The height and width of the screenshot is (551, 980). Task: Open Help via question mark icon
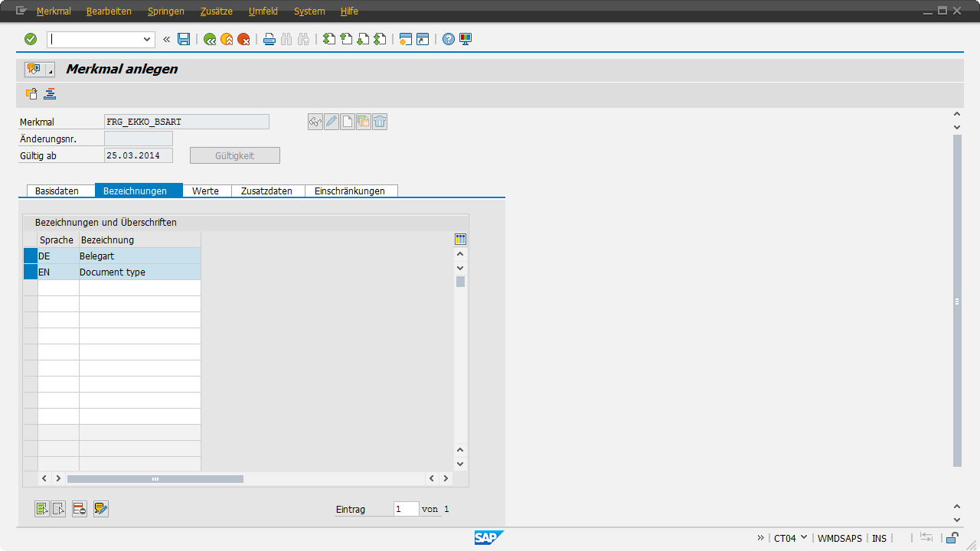click(449, 39)
